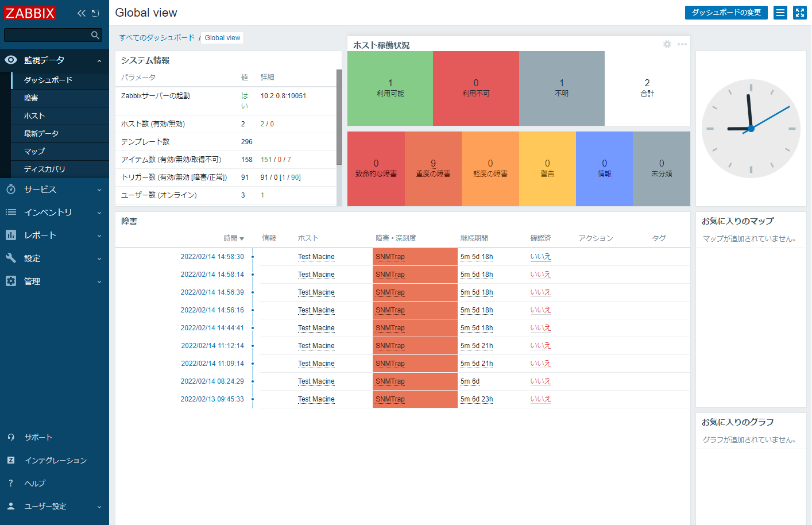Open マップ in sidebar
This screenshot has height=525, width=812.
[60, 151]
